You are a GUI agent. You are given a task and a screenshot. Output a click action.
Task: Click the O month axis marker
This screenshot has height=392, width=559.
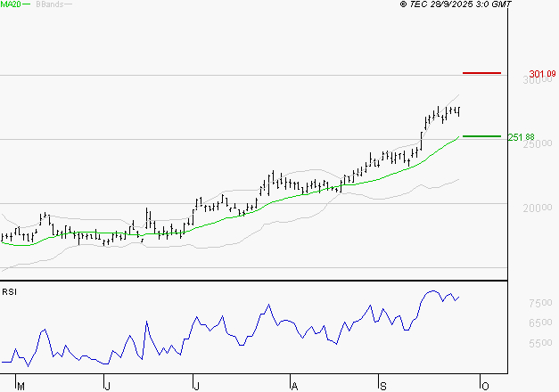pos(485,387)
